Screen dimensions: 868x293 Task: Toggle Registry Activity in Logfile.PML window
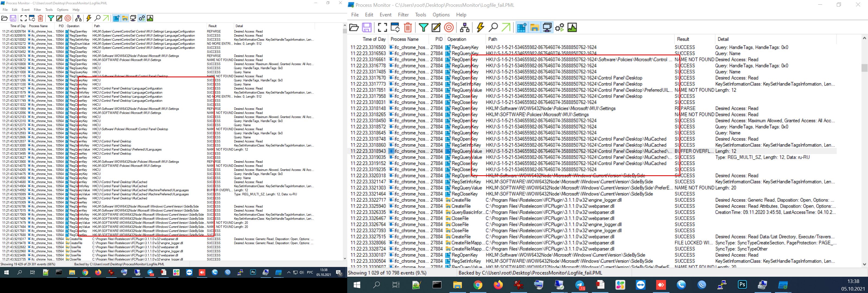[x=116, y=18]
